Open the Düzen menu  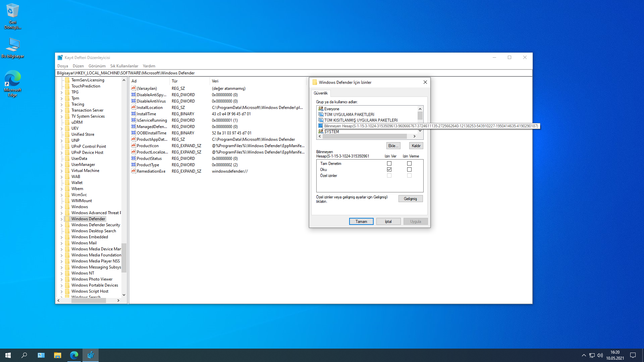tap(78, 66)
